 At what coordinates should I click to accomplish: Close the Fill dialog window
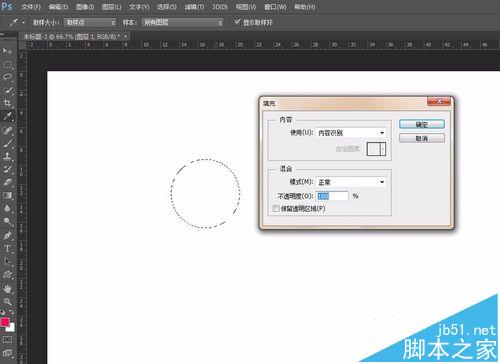[439, 101]
